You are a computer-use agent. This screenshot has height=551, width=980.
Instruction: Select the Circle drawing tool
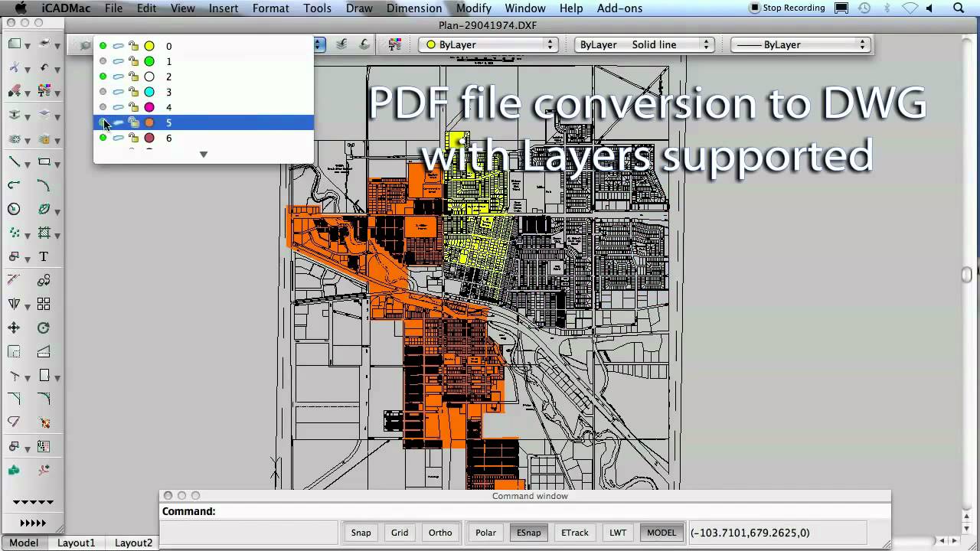pyautogui.click(x=14, y=209)
